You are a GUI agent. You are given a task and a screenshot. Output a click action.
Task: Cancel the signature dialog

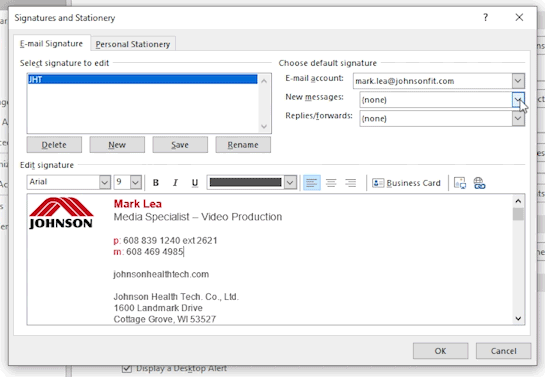(x=503, y=351)
